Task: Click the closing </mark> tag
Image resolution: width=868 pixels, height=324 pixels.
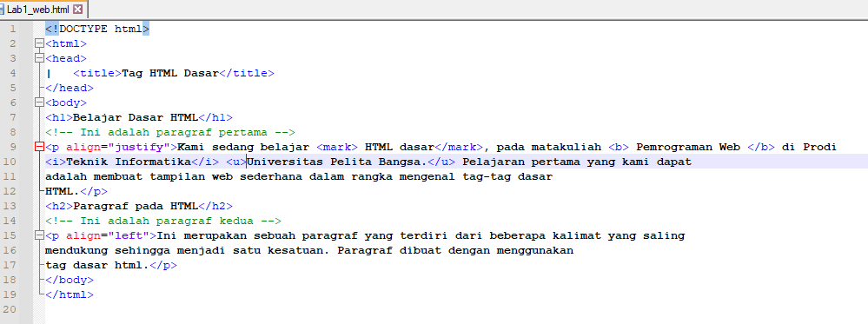Action: click(459, 147)
